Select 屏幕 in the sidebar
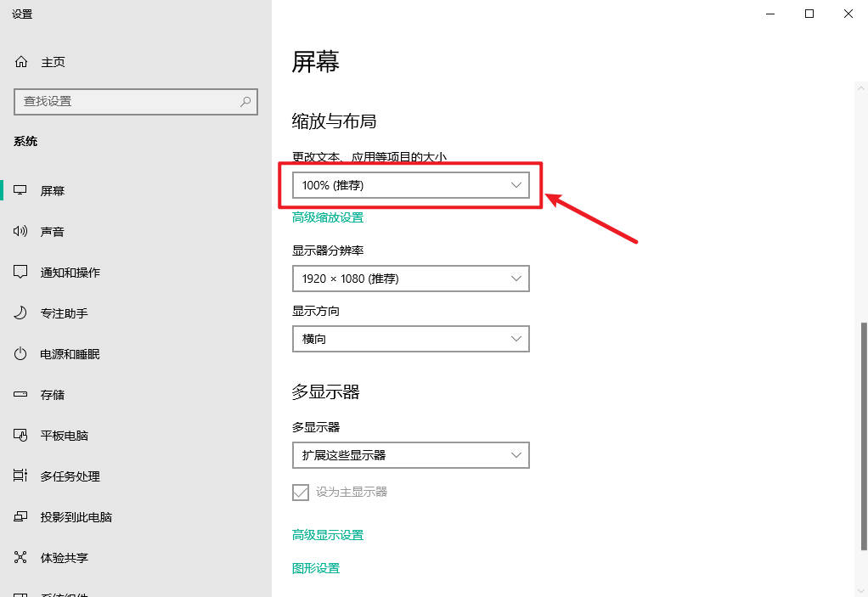This screenshot has width=868, height=597. click(x=53, y=191)
